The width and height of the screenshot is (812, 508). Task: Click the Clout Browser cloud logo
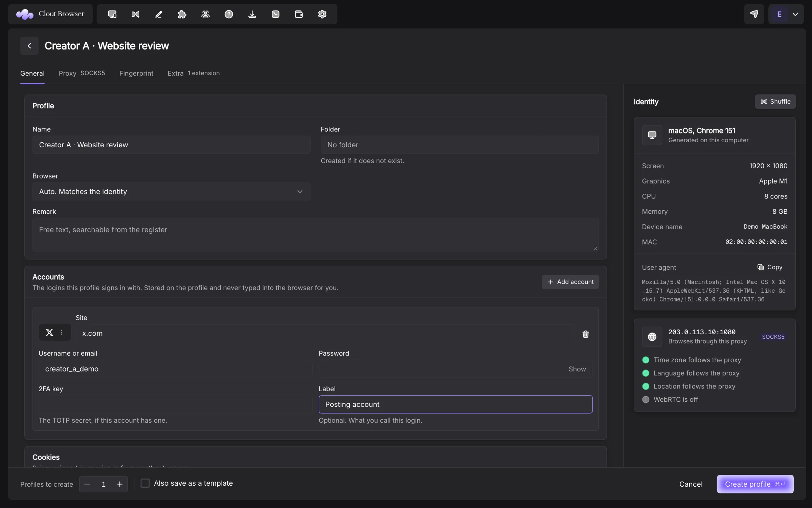point(25,14)
